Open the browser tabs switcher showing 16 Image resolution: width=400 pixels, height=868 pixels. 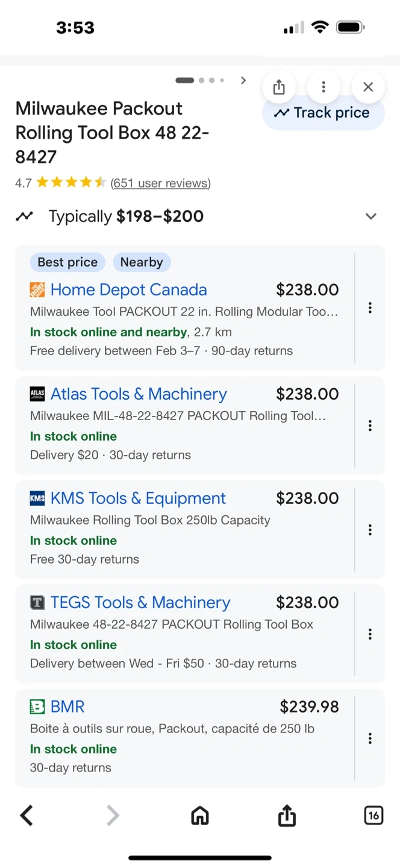[x=373, y=816]
